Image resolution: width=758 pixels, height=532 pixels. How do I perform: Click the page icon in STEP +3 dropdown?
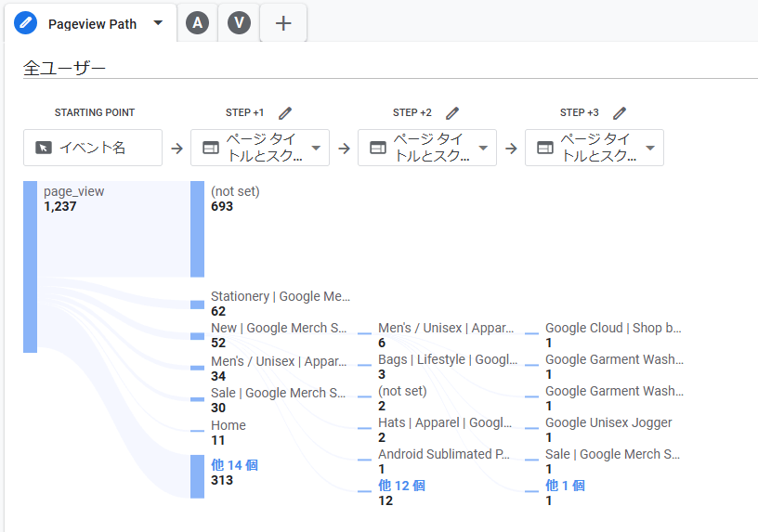tap(545, 148)
